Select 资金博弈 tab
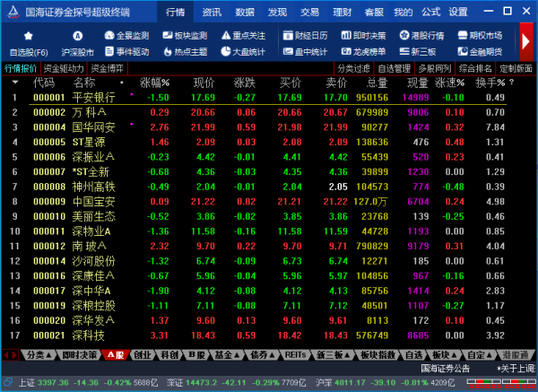 pyautogui.click(x=108, y=69)
